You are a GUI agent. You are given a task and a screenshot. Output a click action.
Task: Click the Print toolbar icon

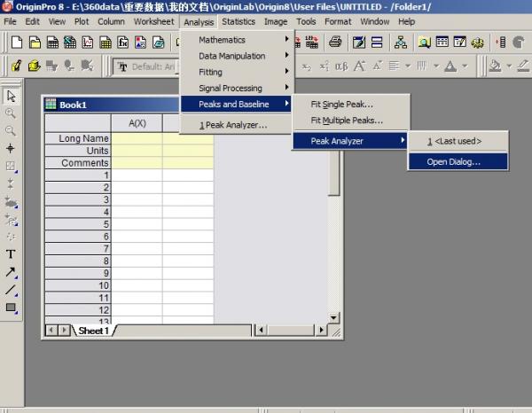coord(335,43)
